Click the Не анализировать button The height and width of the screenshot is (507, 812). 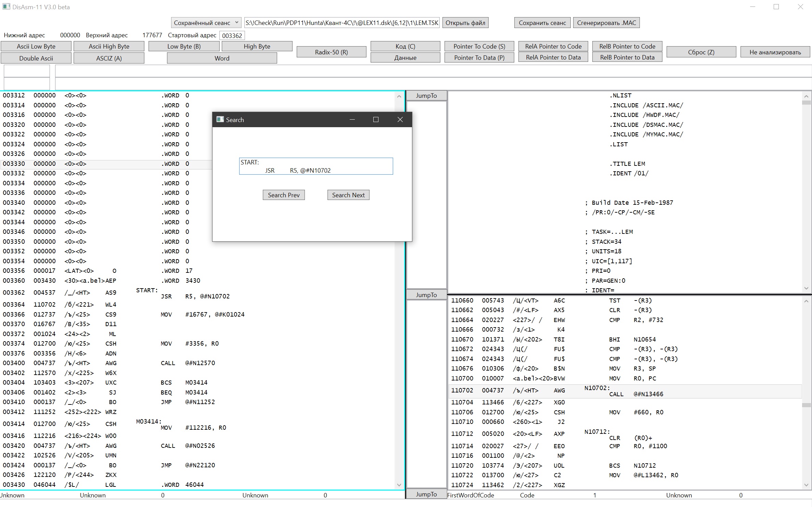[x=775, y=52]
